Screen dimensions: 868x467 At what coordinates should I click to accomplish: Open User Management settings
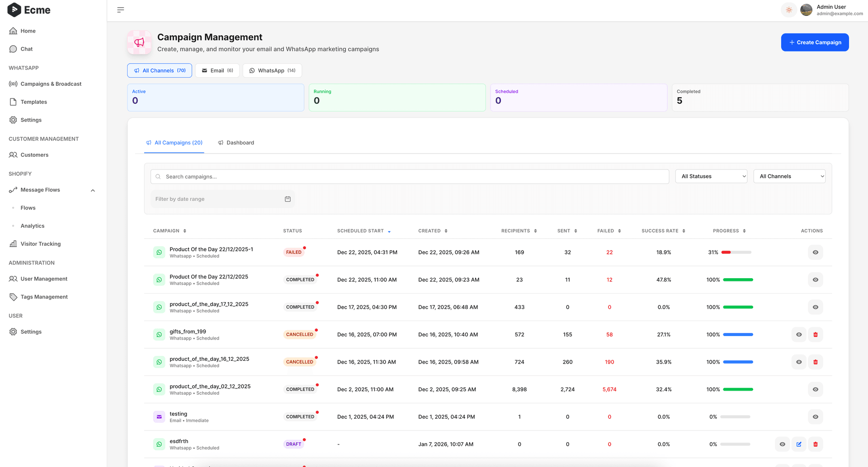[x=43, y=279]
